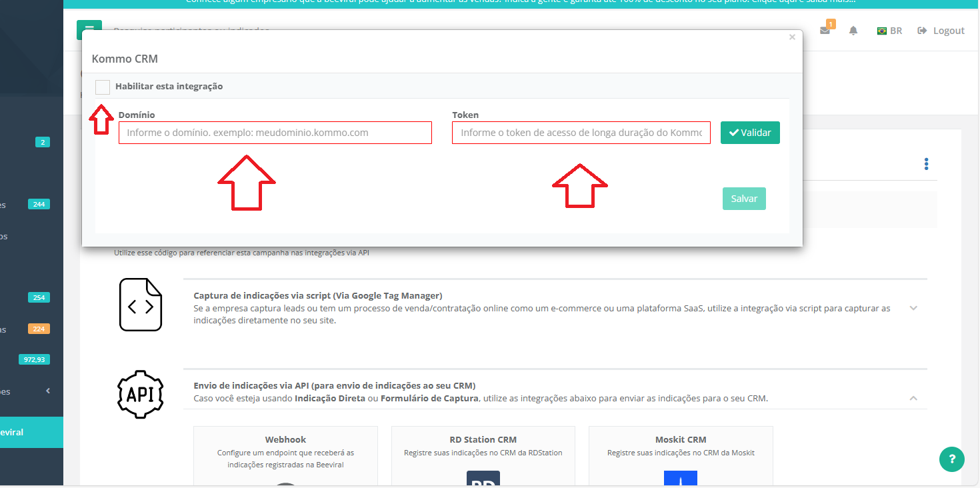Select the highlighted Beeviral sidebar item

[x=31, y=432]
